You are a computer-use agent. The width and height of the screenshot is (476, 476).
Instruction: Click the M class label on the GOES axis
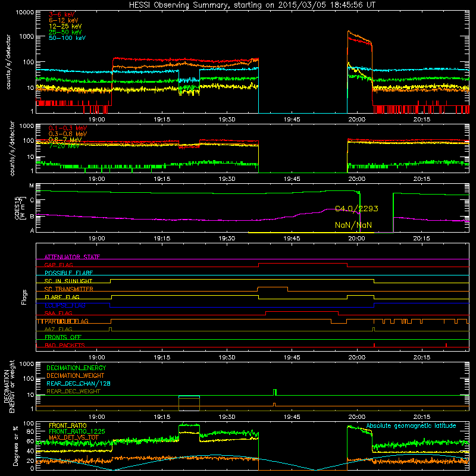click(32, 186)
